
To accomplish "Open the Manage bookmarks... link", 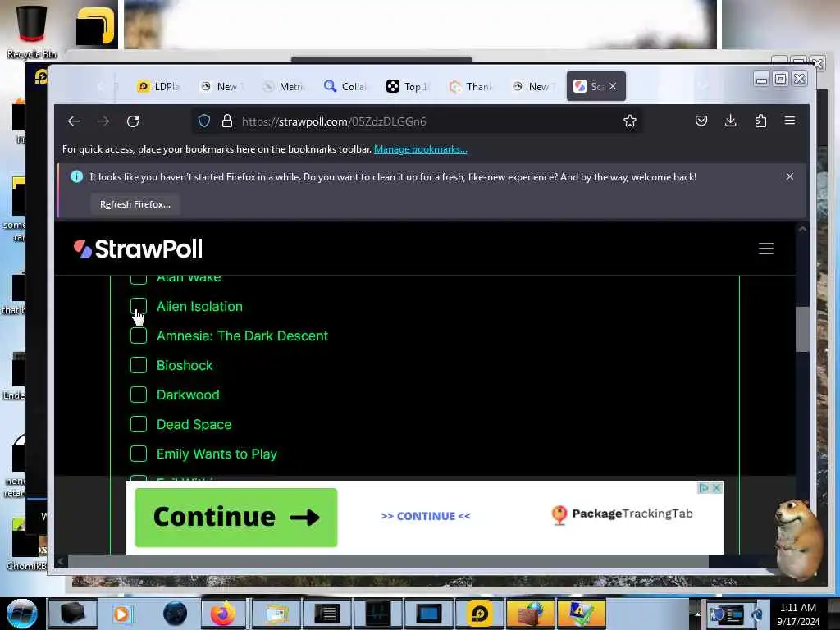I will pos(421,149).
